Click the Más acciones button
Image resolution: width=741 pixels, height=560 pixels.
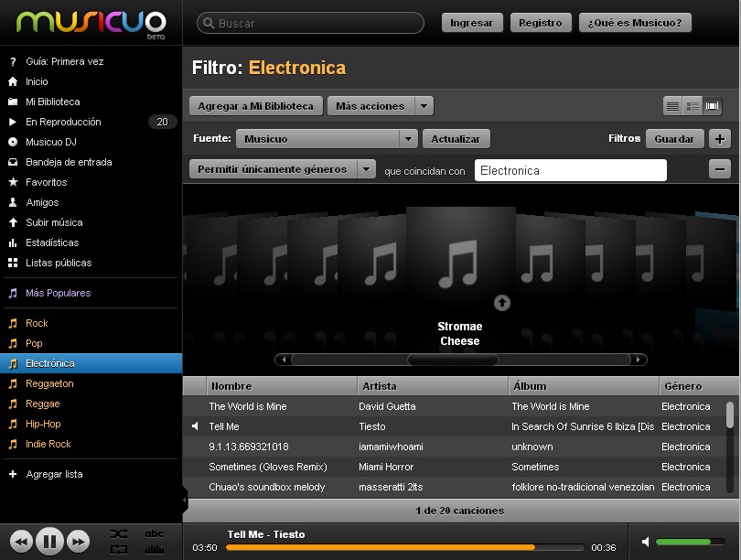click(370, 106)
